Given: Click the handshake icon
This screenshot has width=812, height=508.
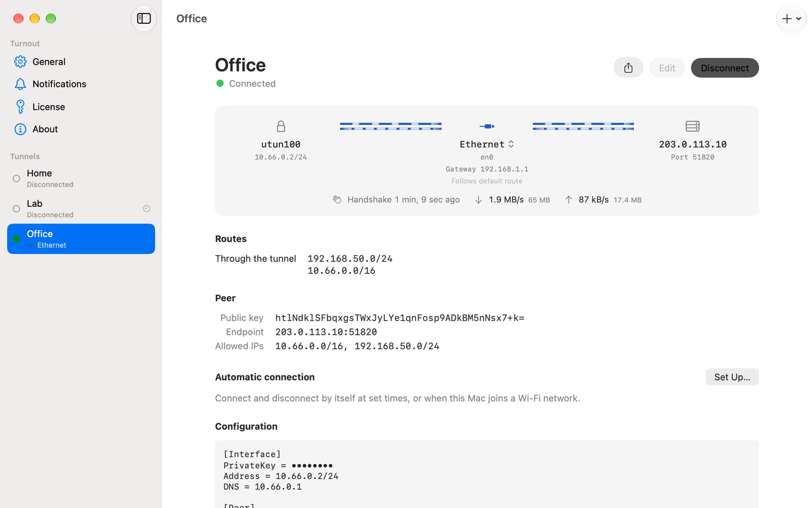Looking at the screenshot, I should click(x=337, y=200).
